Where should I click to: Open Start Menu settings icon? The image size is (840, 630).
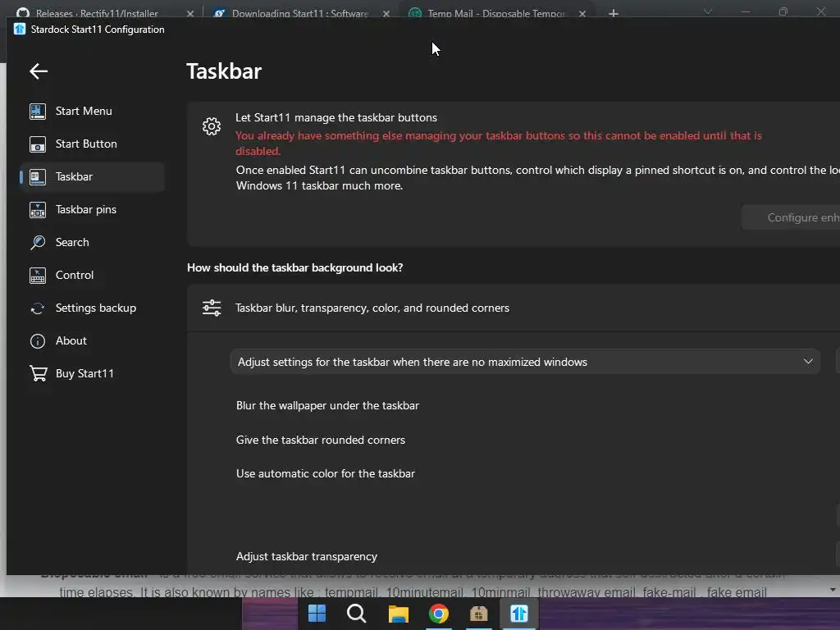click(x=38, y=111)
